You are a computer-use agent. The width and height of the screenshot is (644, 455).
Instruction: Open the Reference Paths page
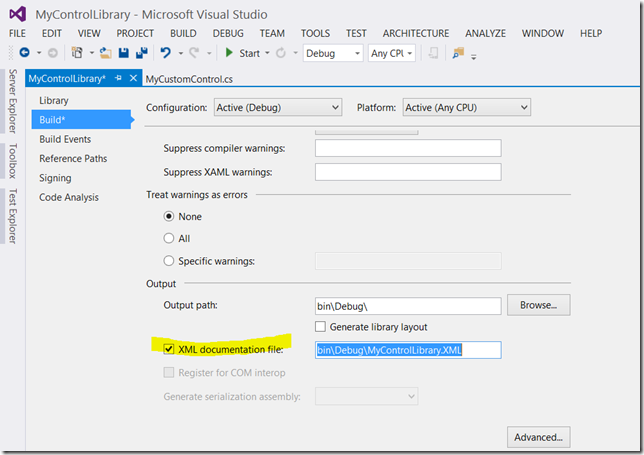click(x=73, y=159)
